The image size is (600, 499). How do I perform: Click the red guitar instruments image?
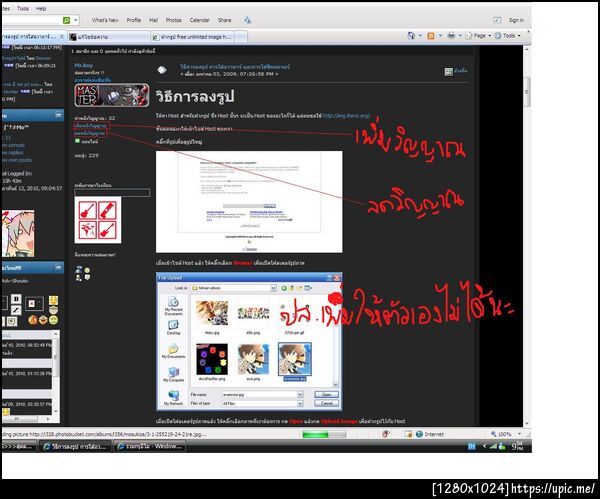(98, 220)
